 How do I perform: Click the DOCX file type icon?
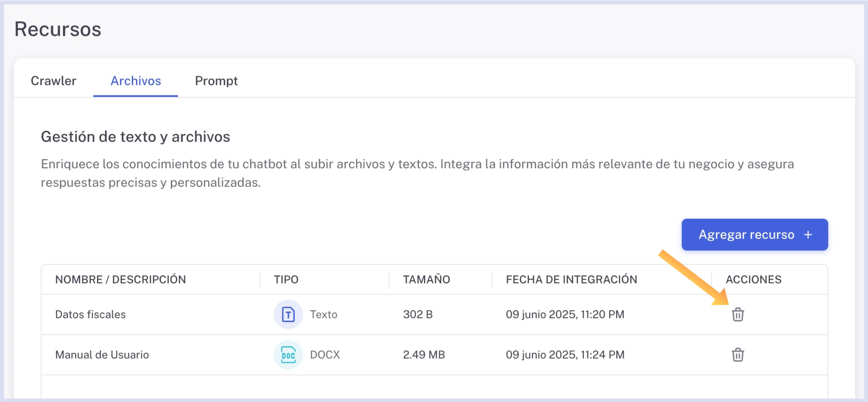[x=288, y=354]
